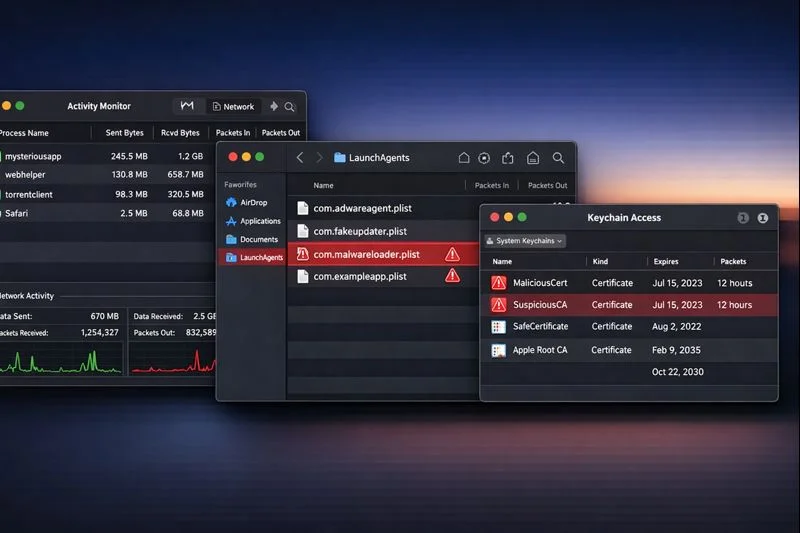Viewport: 800px width, 533px height.
Task: Click the Oct 22, 2030 expiry date
Action: tap(678, 372)
